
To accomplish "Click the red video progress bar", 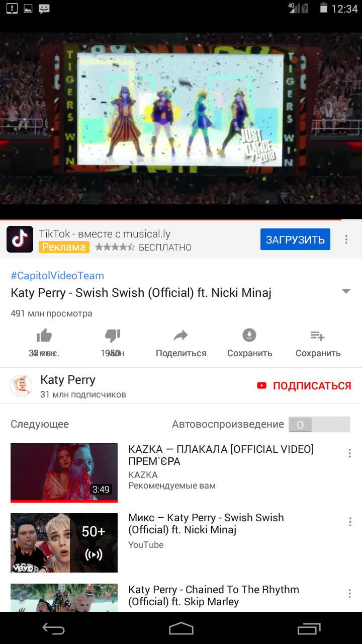I will (171, 219).
